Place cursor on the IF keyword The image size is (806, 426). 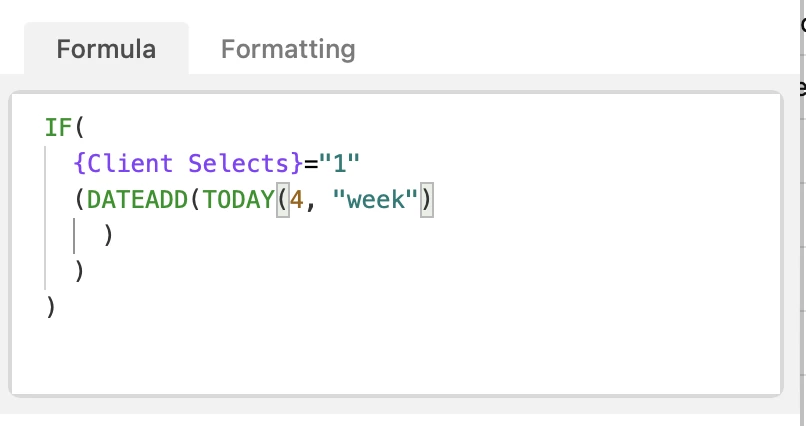point(59,127)
